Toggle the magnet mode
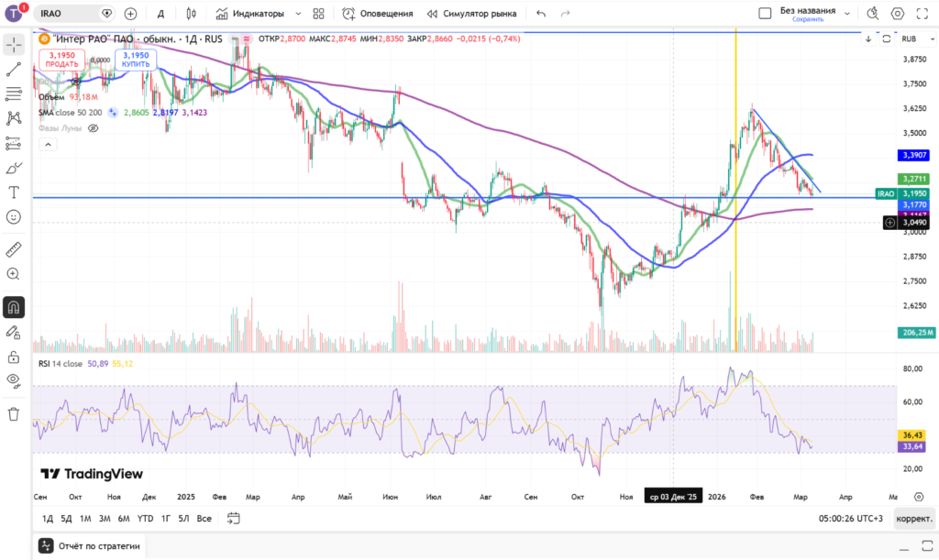The height and width of the screenshot is (560, 939). coord(14,308)
